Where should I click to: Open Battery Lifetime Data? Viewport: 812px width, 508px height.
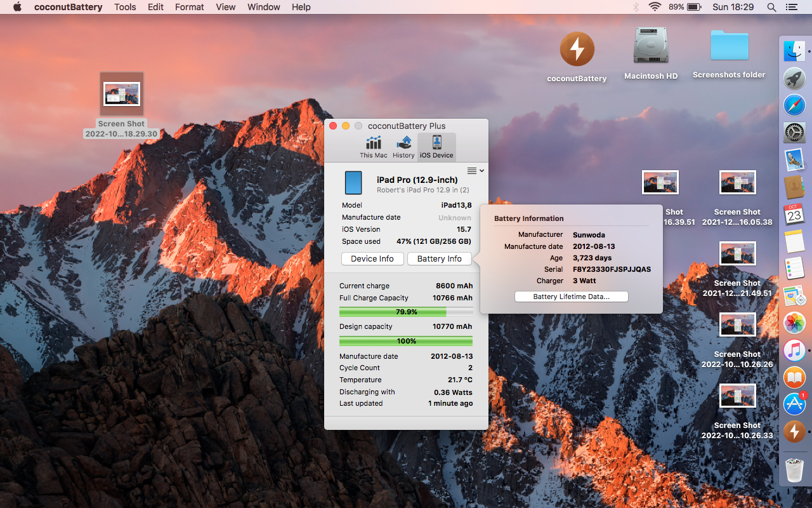(571, 297)
